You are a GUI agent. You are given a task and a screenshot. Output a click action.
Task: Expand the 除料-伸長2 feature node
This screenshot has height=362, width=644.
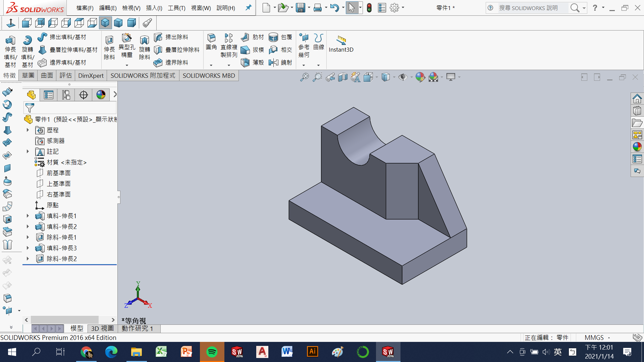pos(28,259)
